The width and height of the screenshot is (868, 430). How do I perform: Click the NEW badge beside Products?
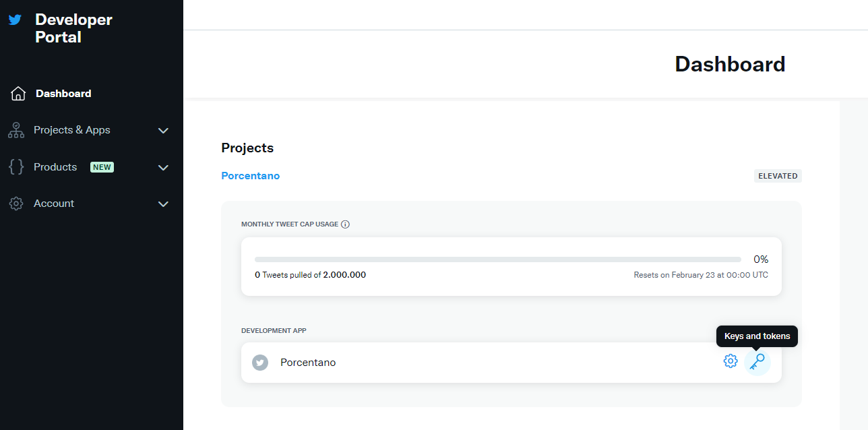pyautogui.click(x=102, y=167)
